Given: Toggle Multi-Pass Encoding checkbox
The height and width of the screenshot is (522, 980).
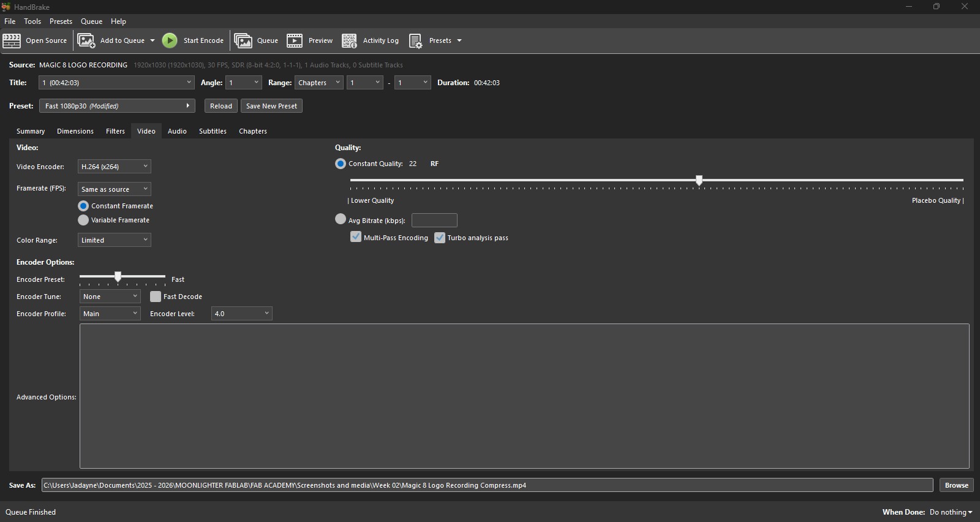Looking at the screenshot, I should coord(356,237).
